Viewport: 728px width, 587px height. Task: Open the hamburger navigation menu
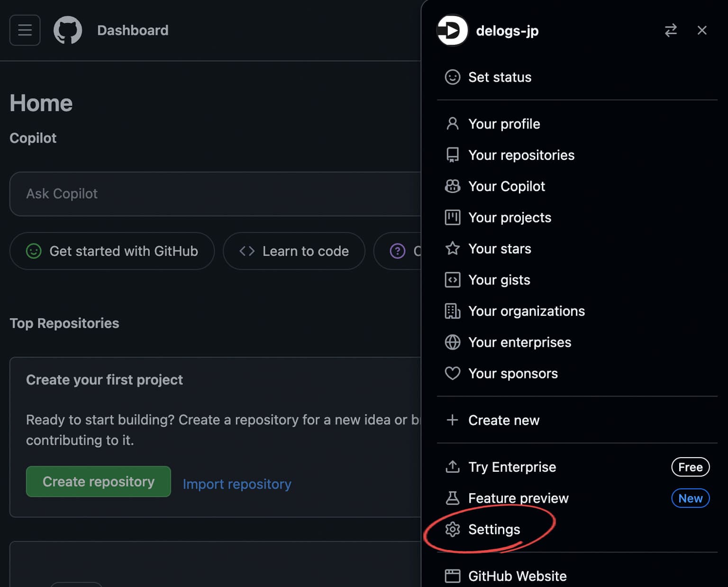(25, 30)
